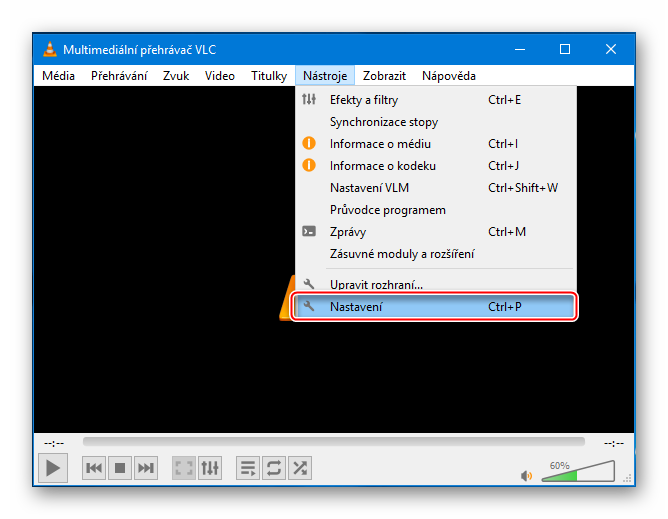Adjust the 60% volume slider
The height and width of the screenshot is (519, 668).
(x=578, y=472)
